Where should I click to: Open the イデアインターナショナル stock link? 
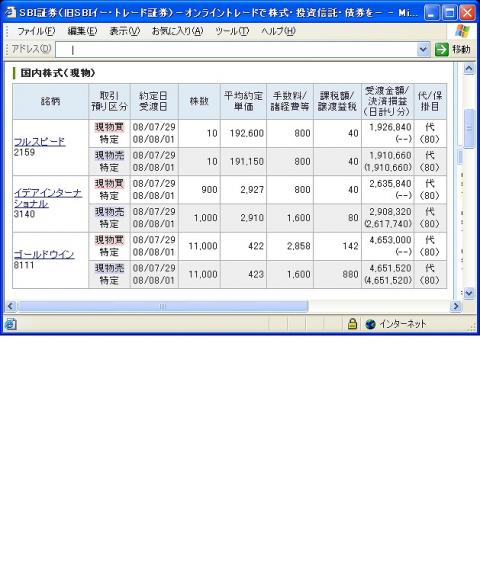48,198
